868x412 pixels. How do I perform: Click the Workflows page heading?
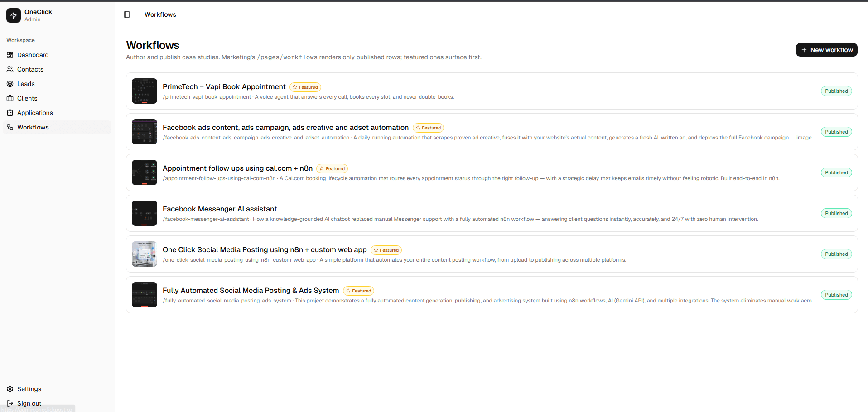tap(153, 45)
